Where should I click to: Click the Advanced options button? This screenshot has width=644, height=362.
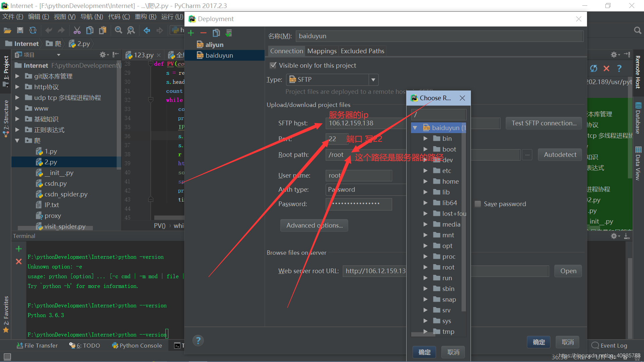(x=314, y=226)
